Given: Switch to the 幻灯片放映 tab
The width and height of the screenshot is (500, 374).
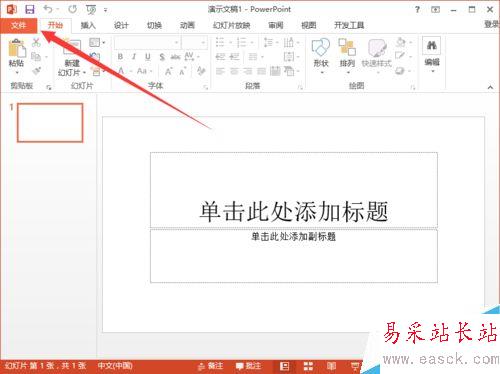Looking at the screenshot, I should [x=232, y=25].
